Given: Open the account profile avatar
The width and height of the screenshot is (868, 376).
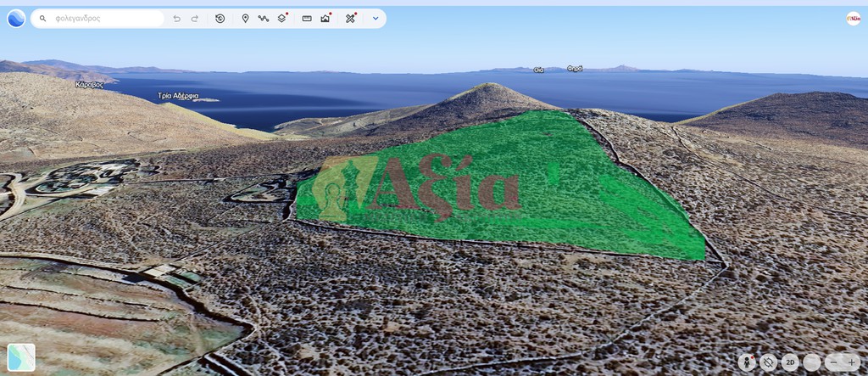Looking at the screenshot, I should pos(853,19).
